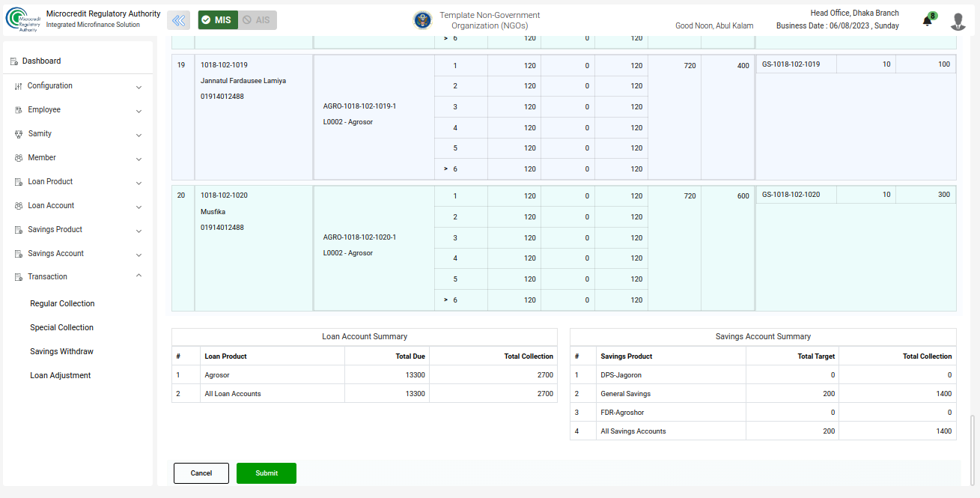The width and height of the screenshot is (980, 498).
Task: Switch to MIS mode
Action: [x=218, y=20]
